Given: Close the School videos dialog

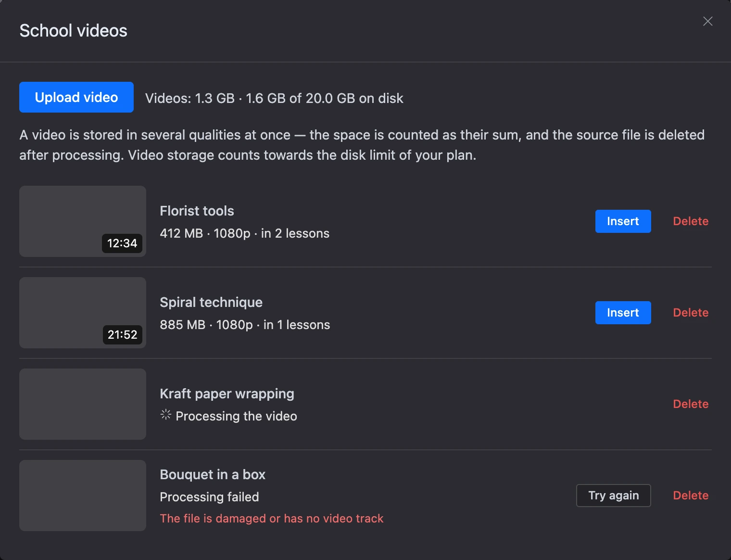Looking at the screenshot, I should coord(707,21).
